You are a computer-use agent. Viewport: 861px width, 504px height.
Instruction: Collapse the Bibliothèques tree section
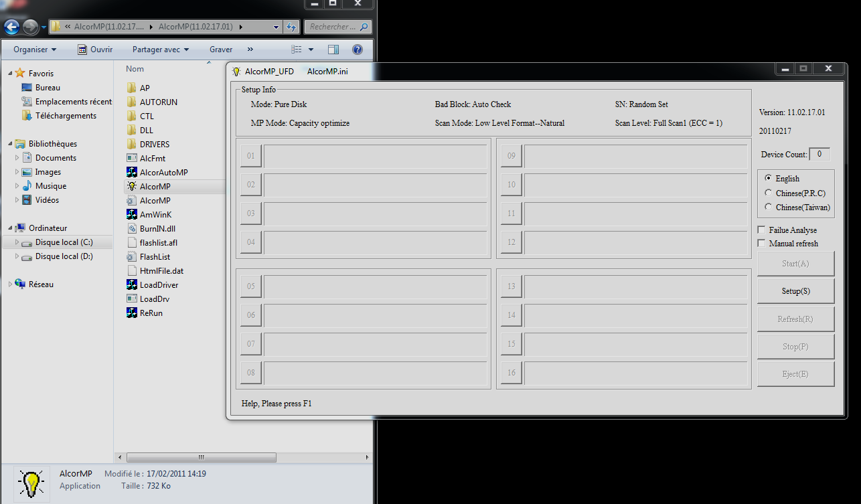pyautogui.click(x=9, y=143)
